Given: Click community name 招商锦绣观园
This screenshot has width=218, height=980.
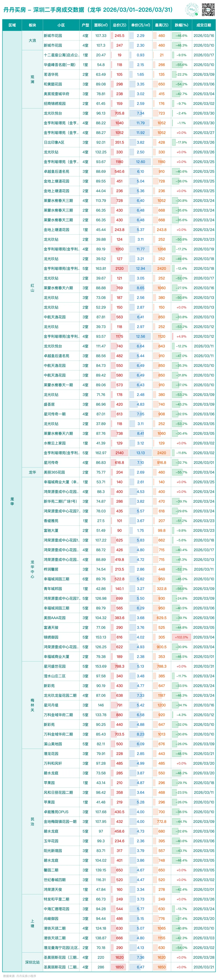Looking at the screenshot, I should coord(55,104).
